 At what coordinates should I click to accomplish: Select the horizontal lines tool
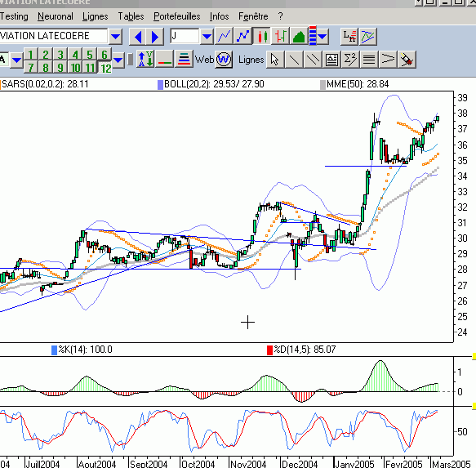tap(369, 60)
